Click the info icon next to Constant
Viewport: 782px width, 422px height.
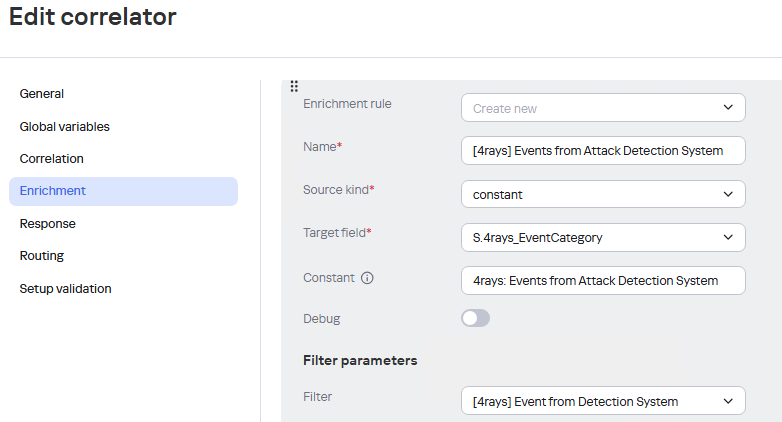367,278
